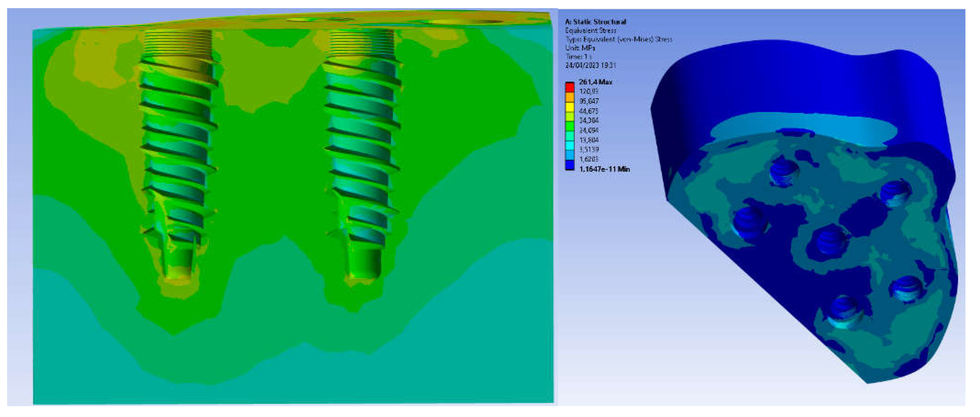Select the 261,4 Max legend label

[x=595, y=82]
